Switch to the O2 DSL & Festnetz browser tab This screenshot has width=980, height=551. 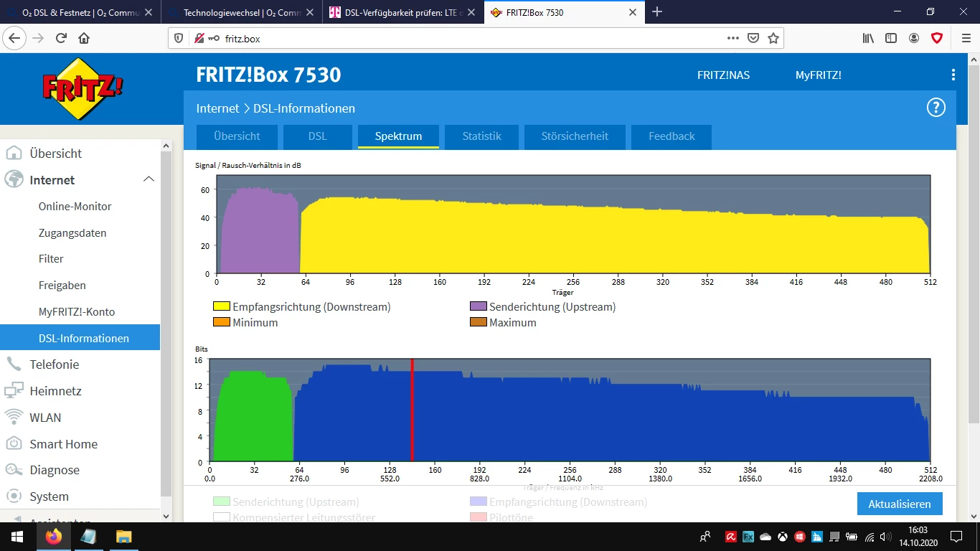tap(80, 12)
